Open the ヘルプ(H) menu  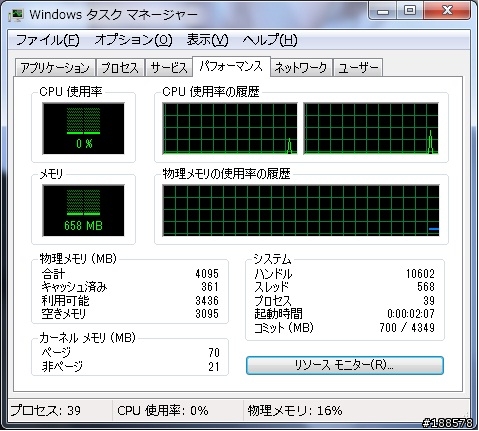tap(270, 40)
